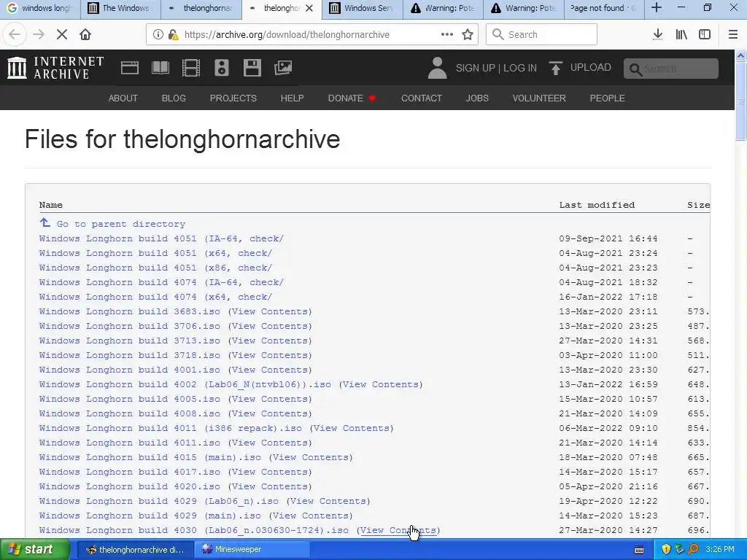The image size is (747, 560).
Task: Open the VOLUNTEER nav item
Action: 539,98
